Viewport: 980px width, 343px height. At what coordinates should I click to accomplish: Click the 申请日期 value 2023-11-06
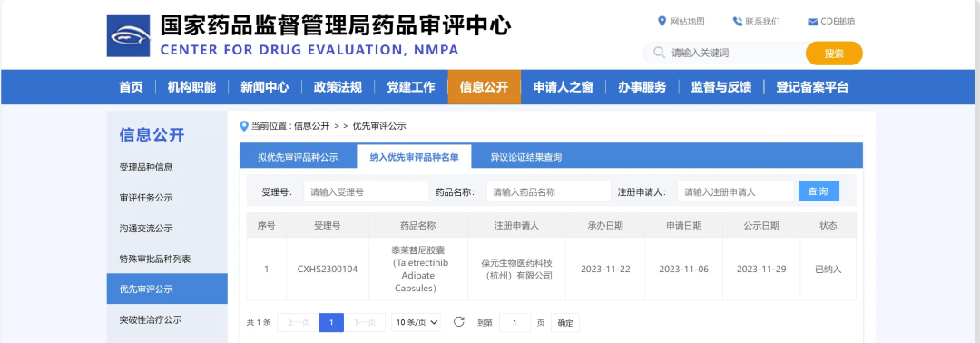pos(684,269)
